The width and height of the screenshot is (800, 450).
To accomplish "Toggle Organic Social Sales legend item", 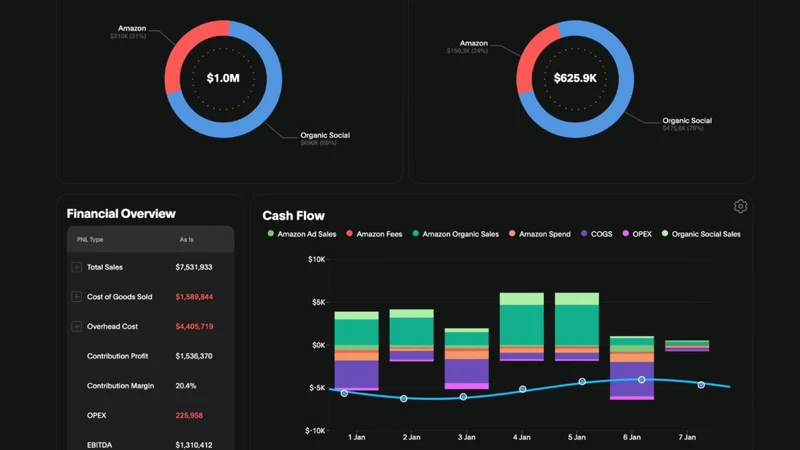I will (701, 234).
